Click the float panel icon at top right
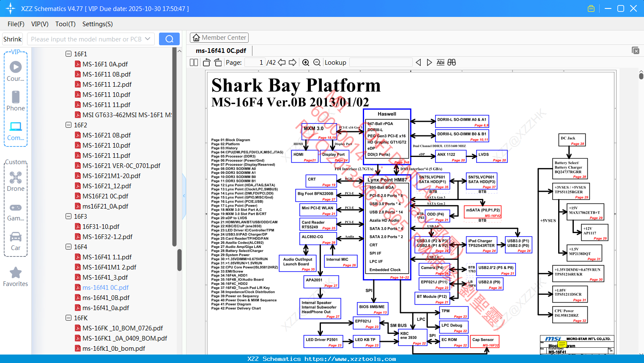 636,50
